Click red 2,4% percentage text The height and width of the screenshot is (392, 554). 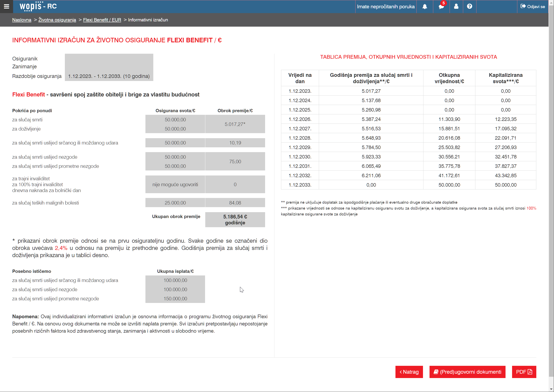click(x=61, y=248)
